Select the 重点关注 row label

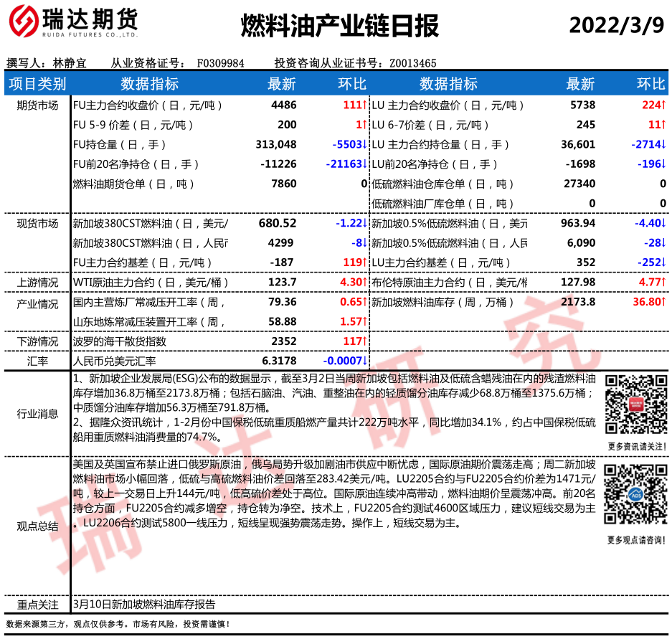pyautogui.click(x=37, y=605)
